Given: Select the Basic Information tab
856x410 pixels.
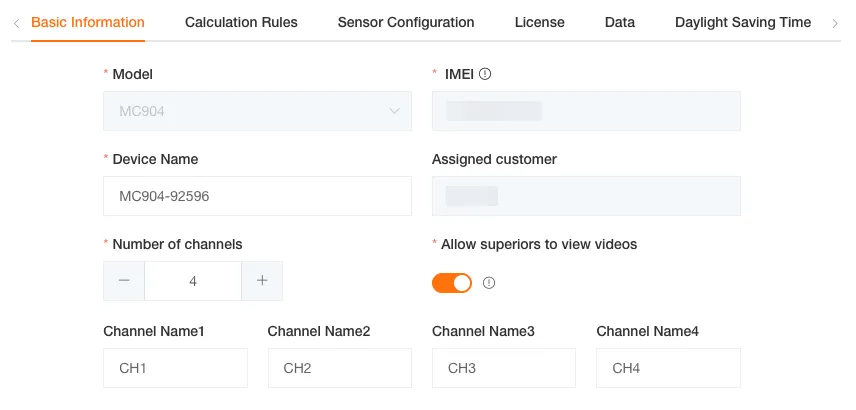Looking at the screenshot, I should pyautogui.click(x=88, y=22).
